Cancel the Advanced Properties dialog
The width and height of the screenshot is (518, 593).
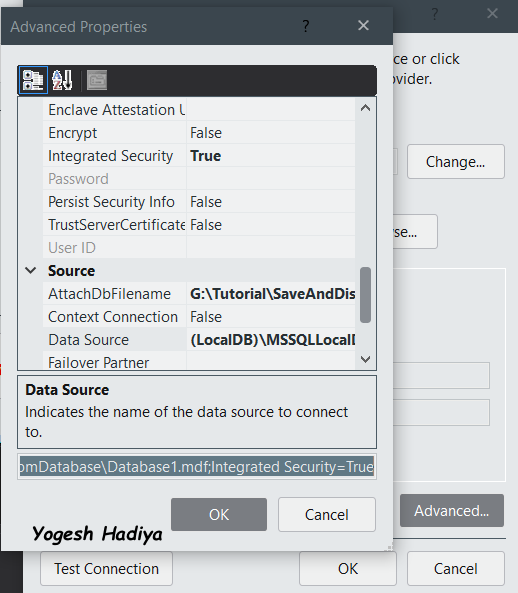327,514
